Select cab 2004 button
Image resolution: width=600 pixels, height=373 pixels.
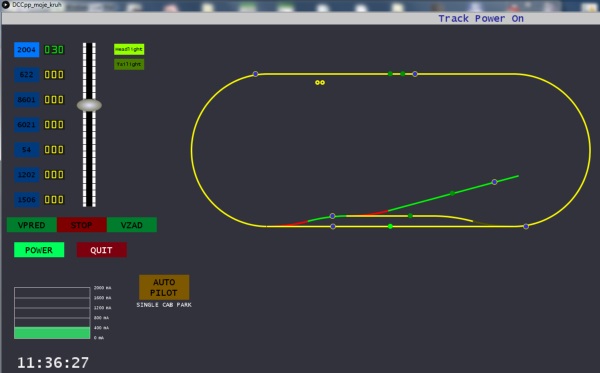point(26,50)
